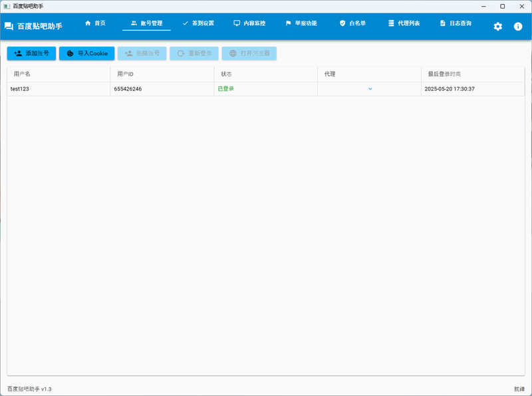
Task: Open the 白名单 tab
Action: [x=352, y=23]
